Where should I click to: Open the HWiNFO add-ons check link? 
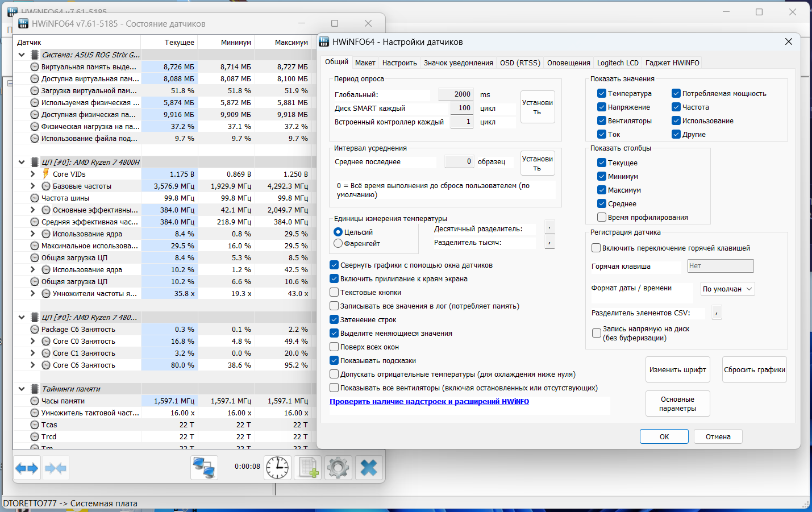tap(429, 401)
